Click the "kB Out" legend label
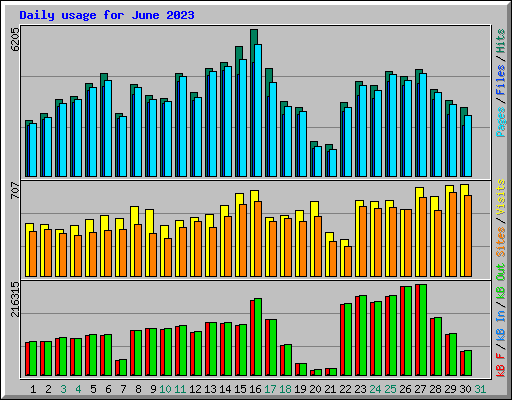The image size is (512, 400). click(x=501, y=282)
